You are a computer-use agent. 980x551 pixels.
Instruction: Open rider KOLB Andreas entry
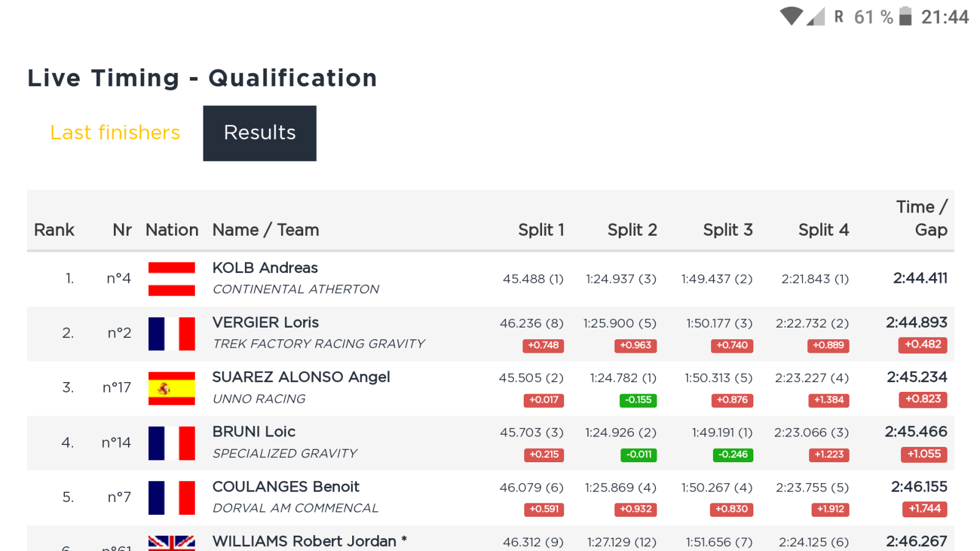coord(265,268)
